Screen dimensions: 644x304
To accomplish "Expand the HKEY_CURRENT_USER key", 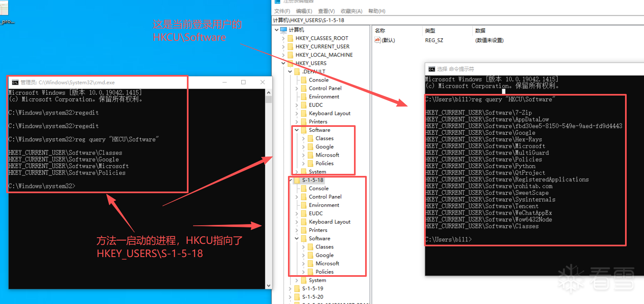I will 283,47.
